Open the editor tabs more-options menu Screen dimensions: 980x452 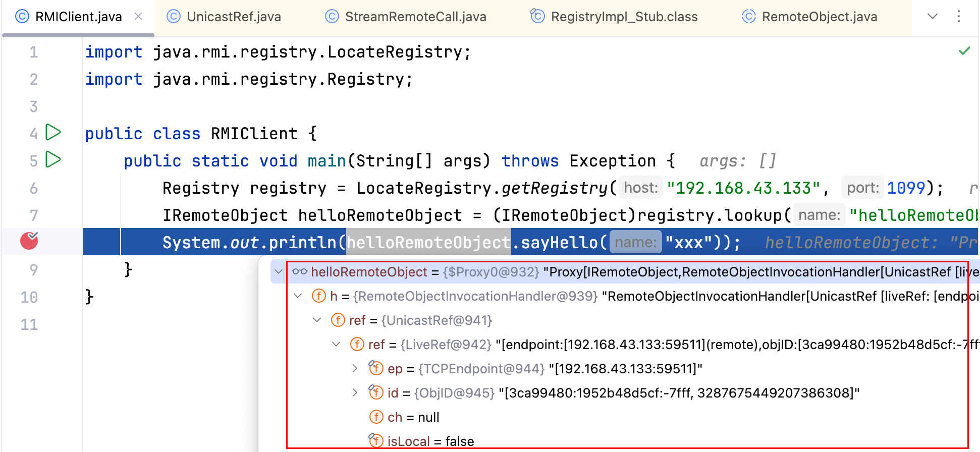pyautogui.click(x=959, y=17)
